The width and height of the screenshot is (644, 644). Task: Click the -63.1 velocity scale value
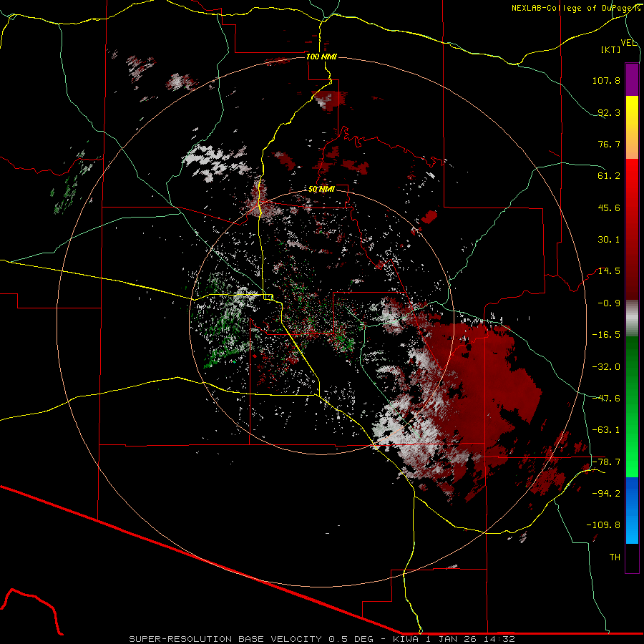coord(606,430)
